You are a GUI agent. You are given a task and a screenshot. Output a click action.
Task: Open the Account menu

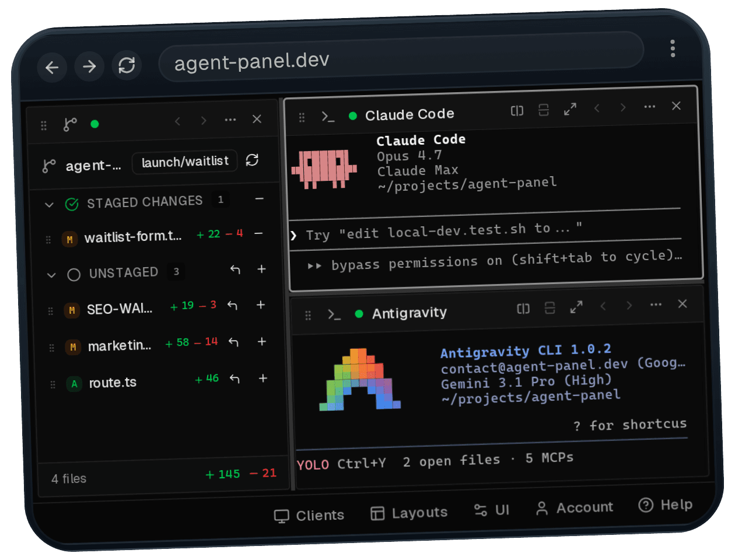click(x=575, y=508)
